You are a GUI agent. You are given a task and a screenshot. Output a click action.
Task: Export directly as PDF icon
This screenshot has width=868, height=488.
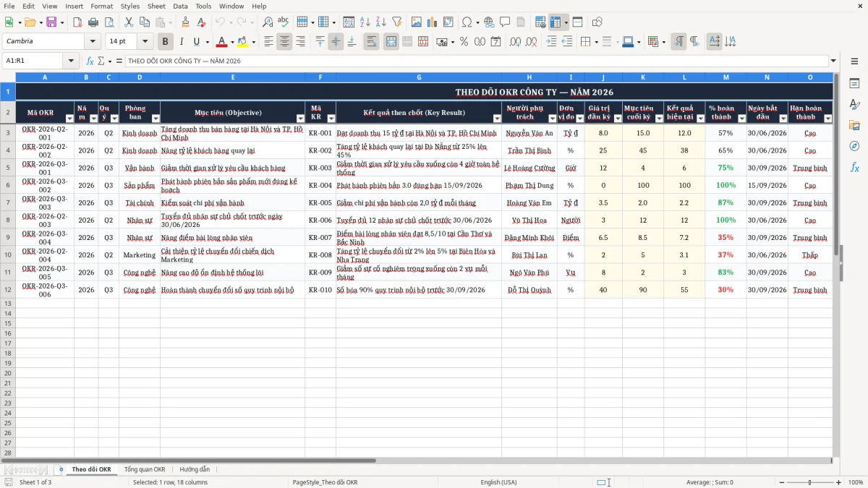click(x=77, y=22)
